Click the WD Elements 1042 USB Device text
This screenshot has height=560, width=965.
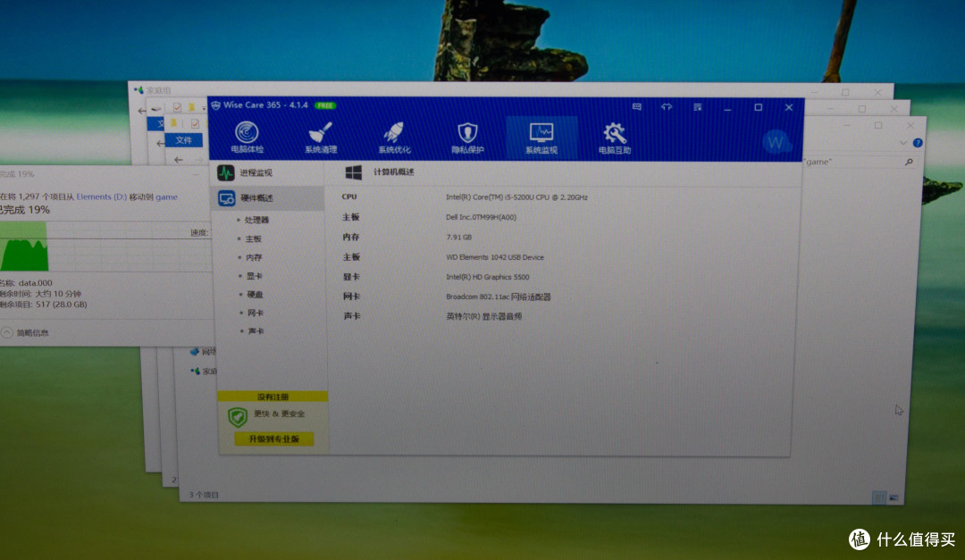[x=495, y=257]
